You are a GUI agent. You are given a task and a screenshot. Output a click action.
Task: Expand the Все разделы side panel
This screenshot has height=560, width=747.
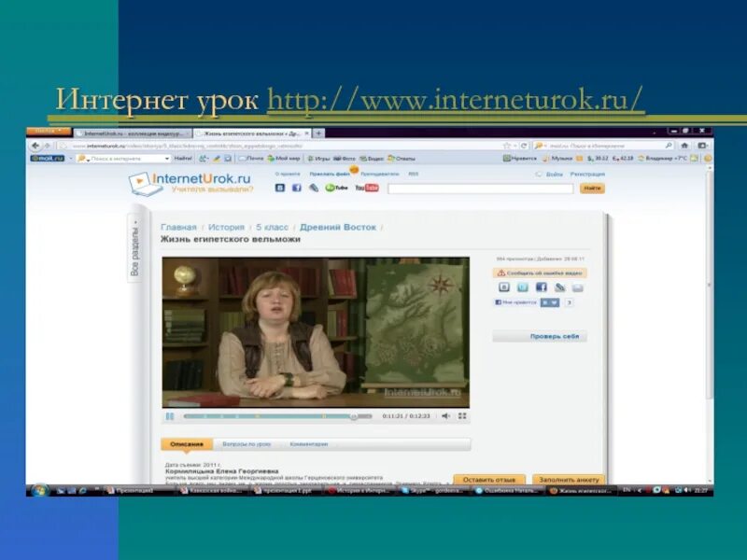click(135, 247)
